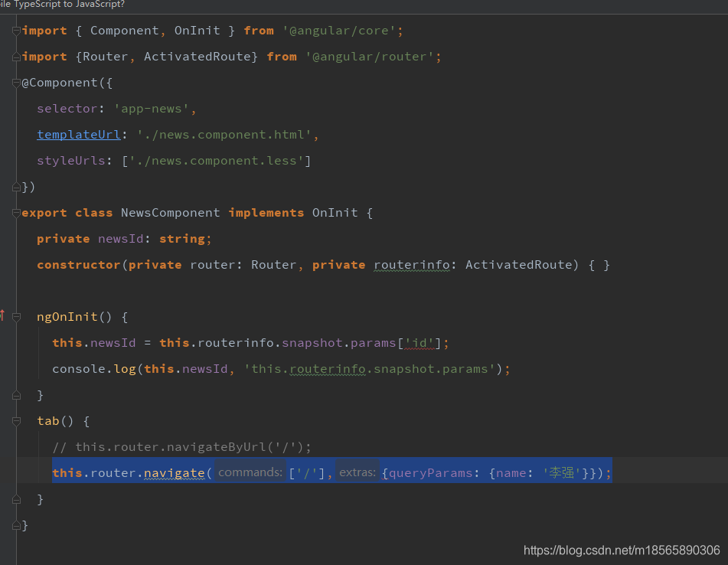Click the fold end marker beside '})'
728x565 pixels.
point(16,187)
